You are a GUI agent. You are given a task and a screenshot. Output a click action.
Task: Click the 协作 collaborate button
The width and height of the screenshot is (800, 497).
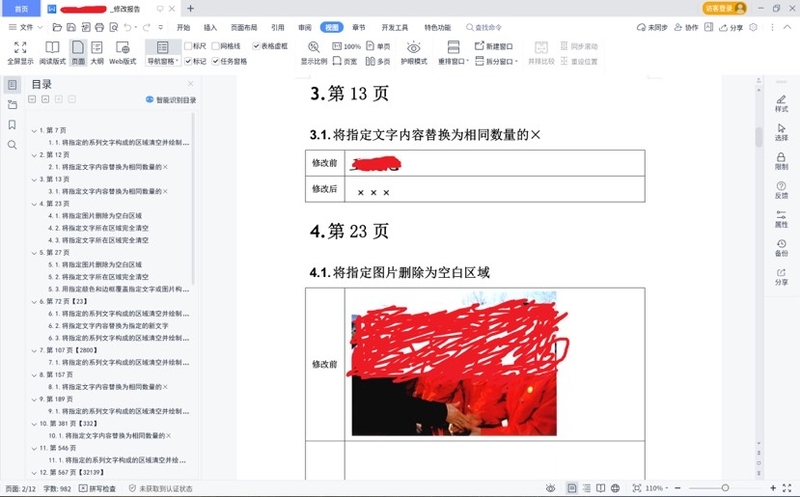[686, 27]
